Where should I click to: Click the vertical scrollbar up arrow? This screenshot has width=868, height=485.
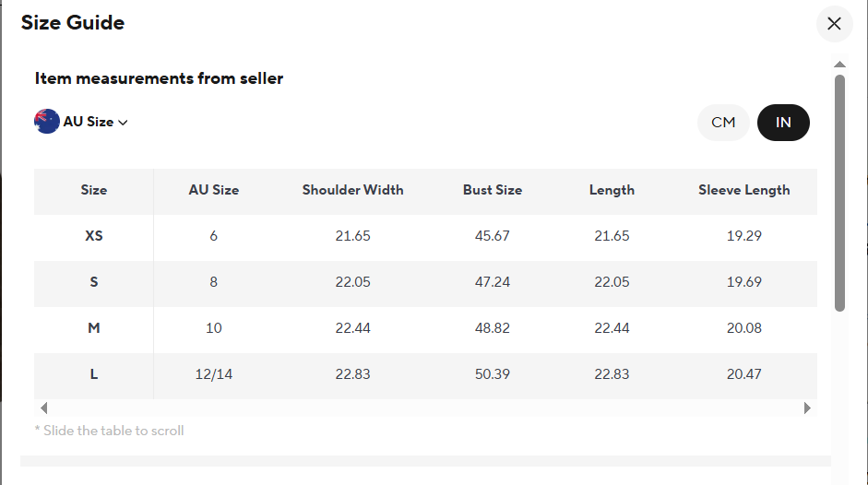coord(839,65)
